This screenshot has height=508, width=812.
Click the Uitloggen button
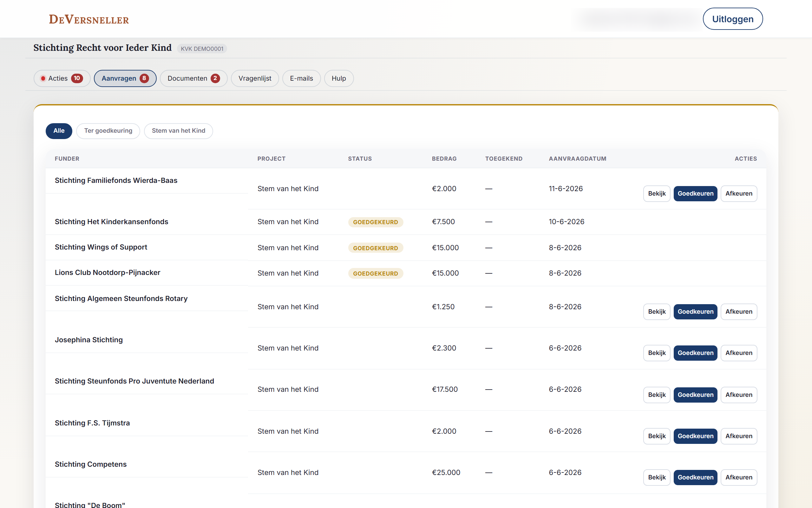coord(732,19)
